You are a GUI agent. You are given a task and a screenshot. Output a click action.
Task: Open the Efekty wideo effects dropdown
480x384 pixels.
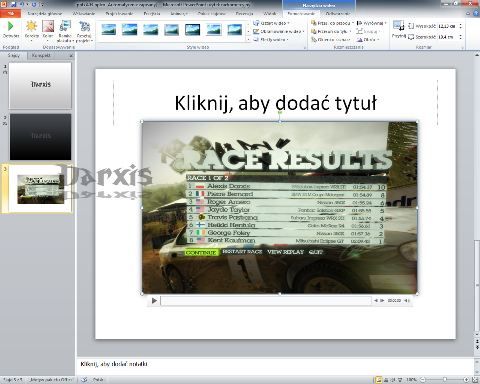click(x=270, y=40)
